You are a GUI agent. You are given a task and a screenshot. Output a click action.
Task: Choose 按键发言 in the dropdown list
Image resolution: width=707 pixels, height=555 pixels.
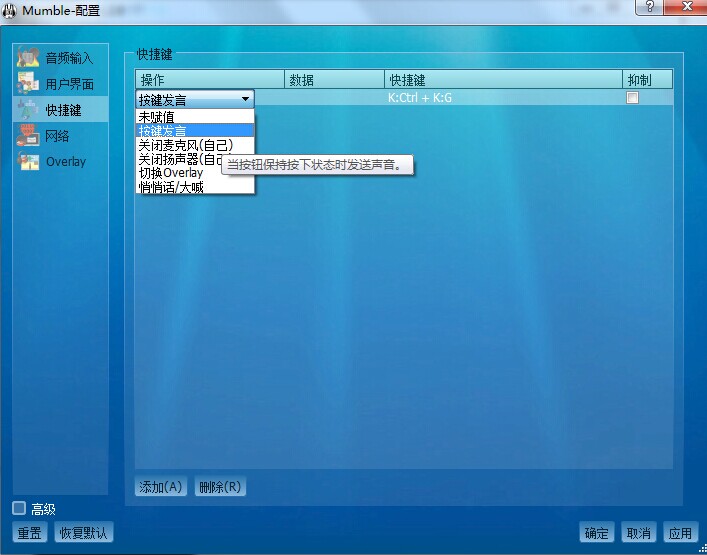[x=195, y=131]
